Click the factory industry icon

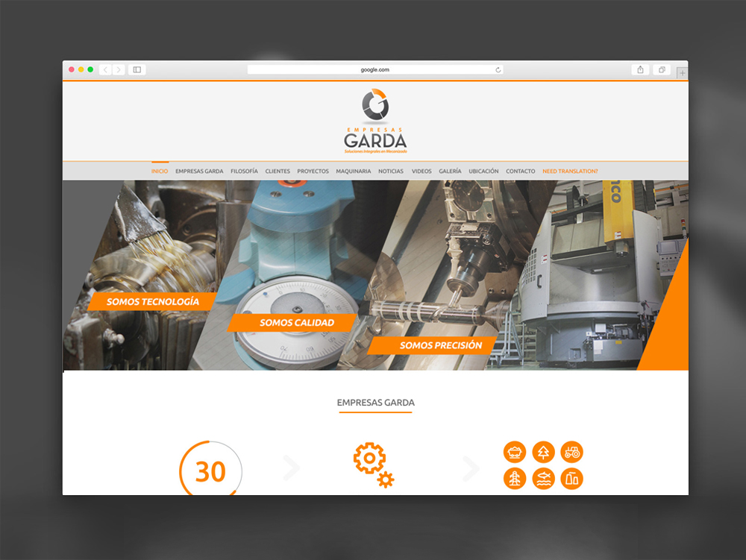[572, 479]
